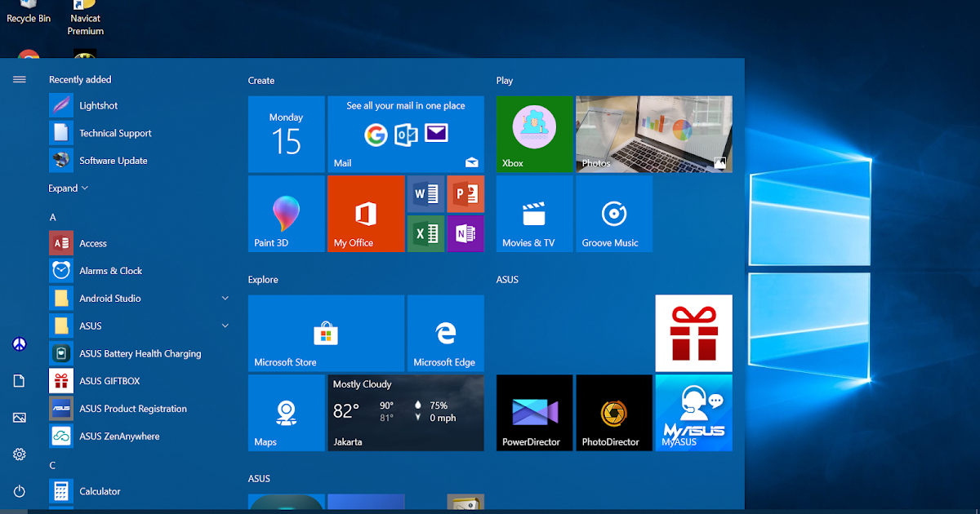Open the Start menu hamburger icon
The height and width of the screenshot is (514, 980).
pos(20,79)
